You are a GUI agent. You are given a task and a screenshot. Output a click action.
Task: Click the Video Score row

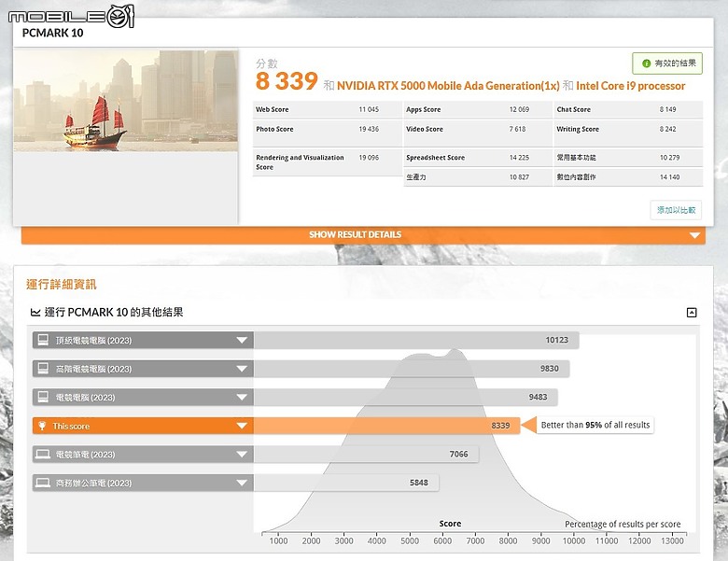point(478,133)
